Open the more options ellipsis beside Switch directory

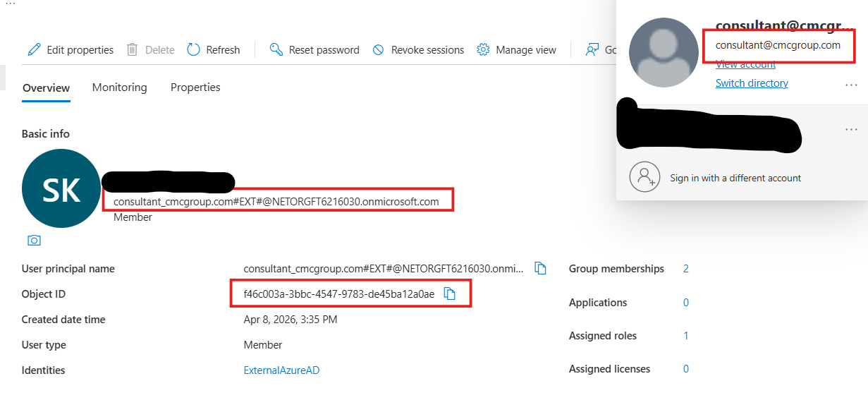click(851, 85)
